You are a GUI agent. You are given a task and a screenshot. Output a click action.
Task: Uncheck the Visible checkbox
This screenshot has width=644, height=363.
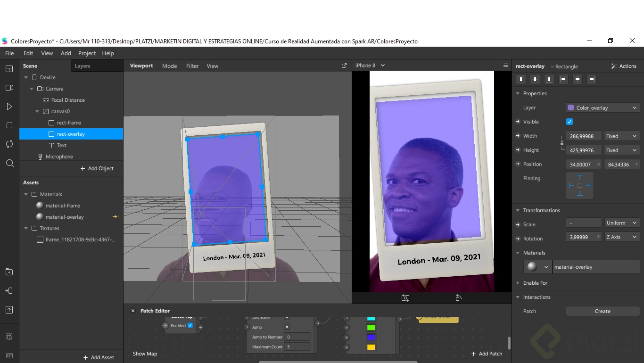click(570, 122)
